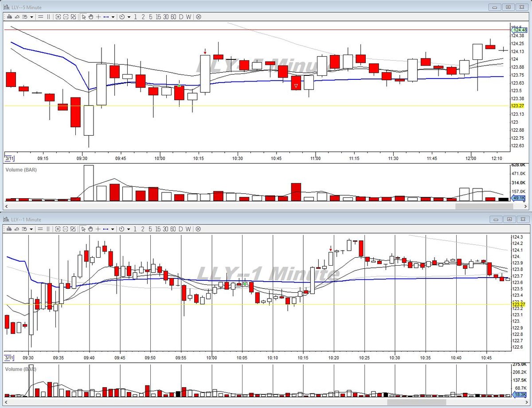The image size is (532, 408).
Task: Set 60 minute interval in 1 Minute chart
Action: 173,229
